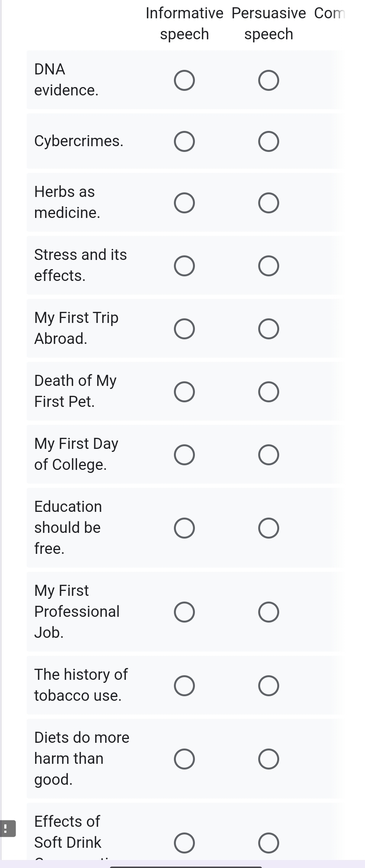The width and height of the screenshot is (365, 868).
Task: Select Persuasive speech for DNA evidence
Action: (269, 81)
